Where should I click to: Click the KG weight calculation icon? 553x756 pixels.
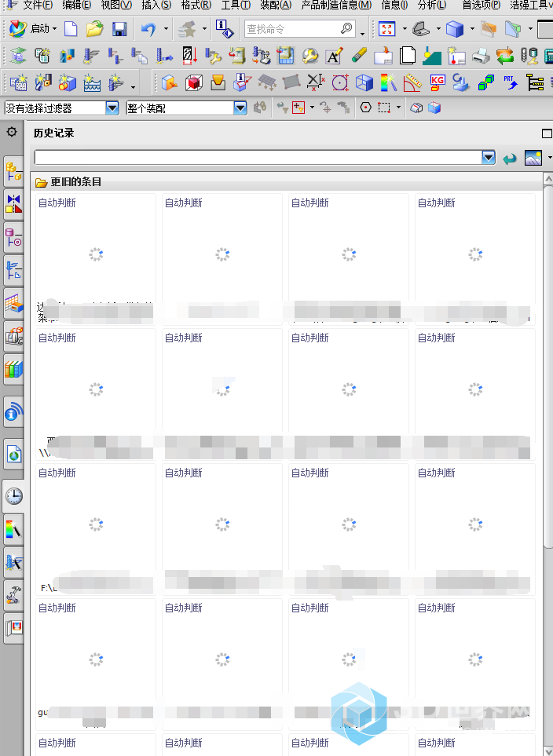click(438, 83)
